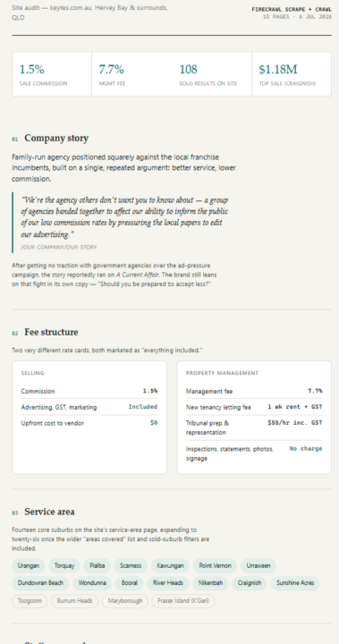339x644 pixels.
Task: Click the $1.18M top sale card
Action: coord(292,74)
